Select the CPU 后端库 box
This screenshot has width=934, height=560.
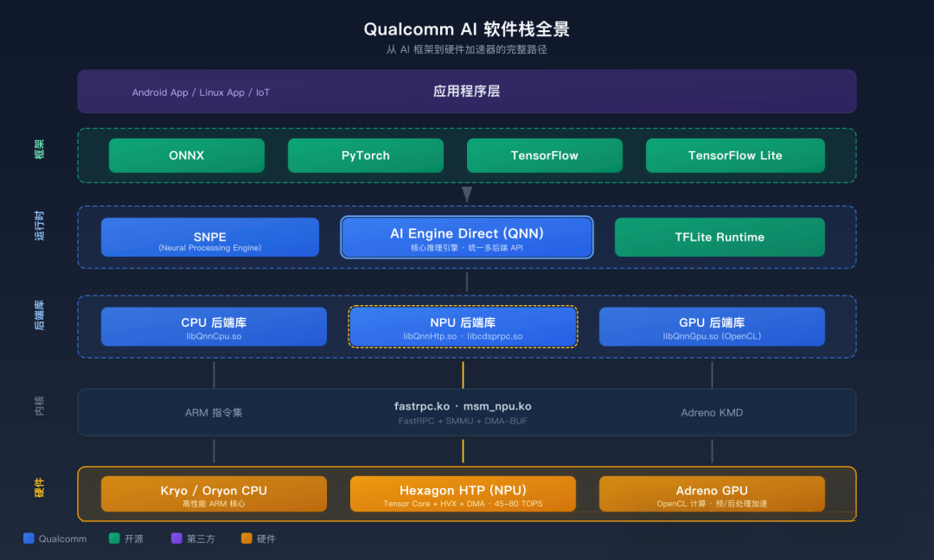(214, 327)
